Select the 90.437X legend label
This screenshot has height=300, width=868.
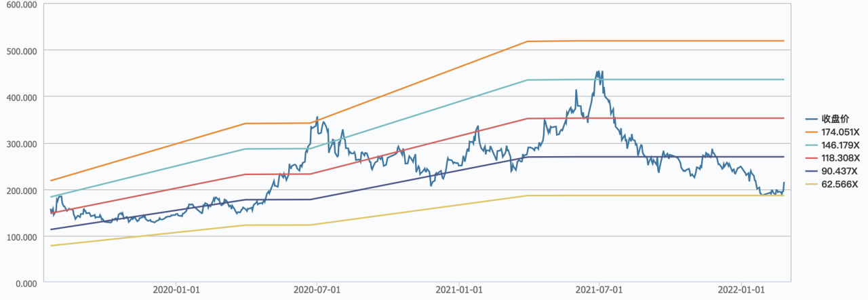[834, 171]
